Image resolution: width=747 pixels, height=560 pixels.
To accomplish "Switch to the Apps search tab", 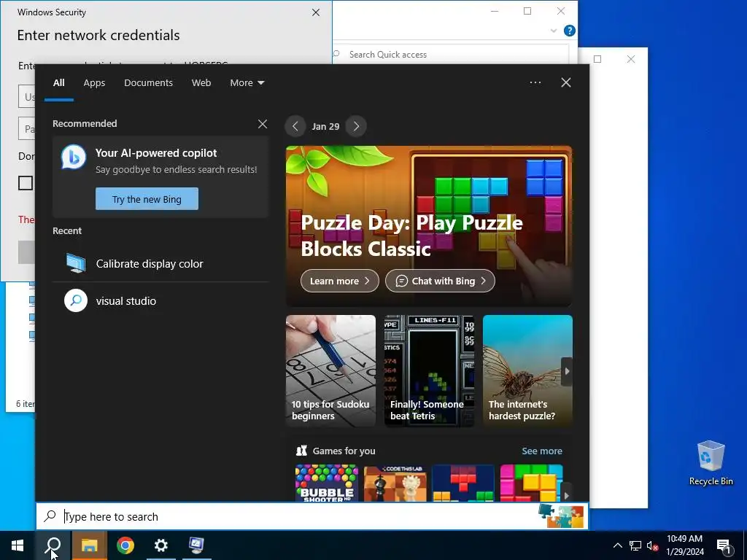I will 94,83.
